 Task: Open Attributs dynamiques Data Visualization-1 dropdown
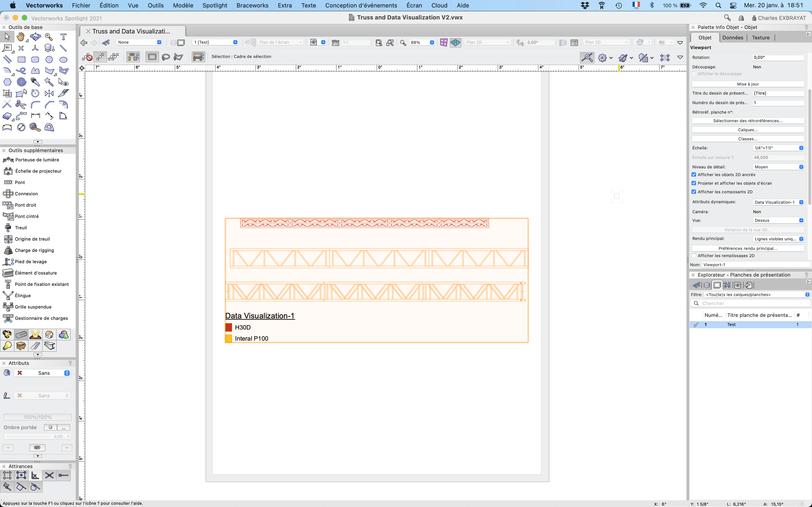point(778,202)
